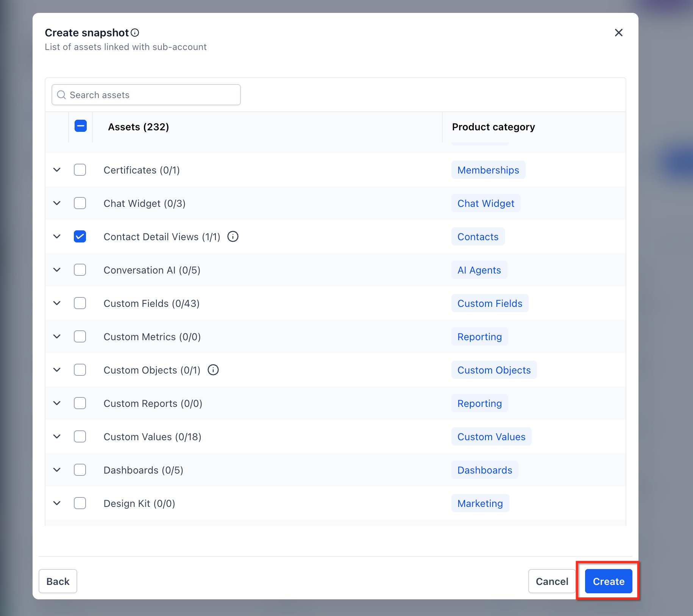The width and height of the screenshot is (693, 616).
Task: Click the Memberships category tag
Action: pos(488,170)
